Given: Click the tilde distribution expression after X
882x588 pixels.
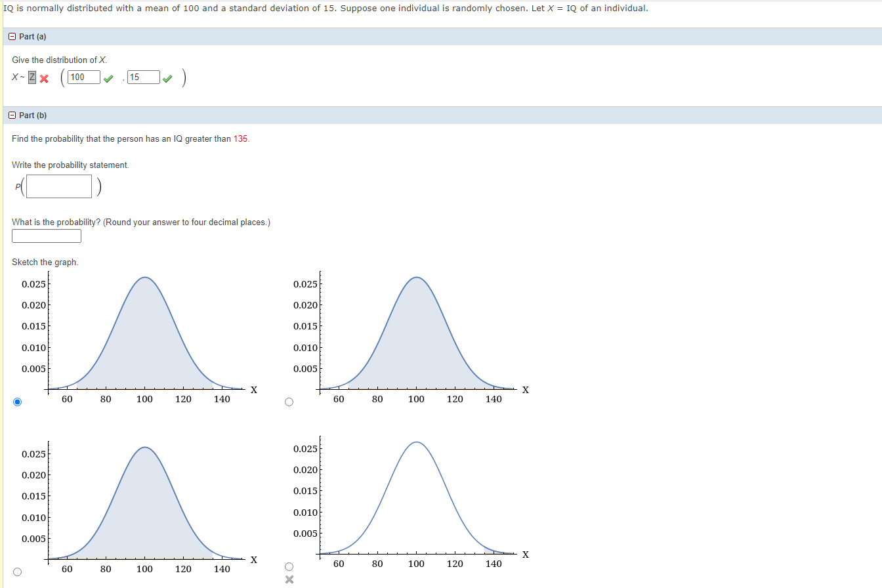Looking at the screenshot, I should click(x=22, y=77).
